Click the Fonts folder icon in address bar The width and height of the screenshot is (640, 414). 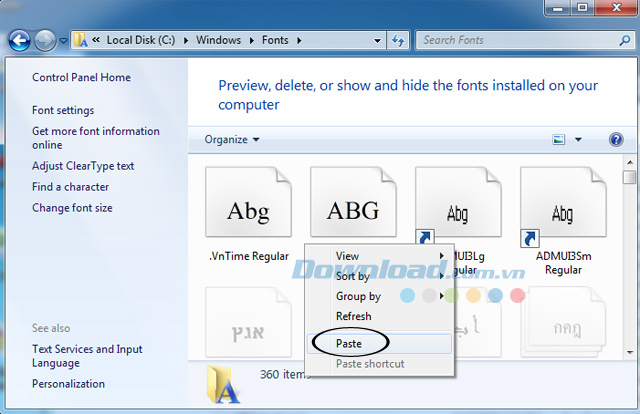[x=80, y=40]
